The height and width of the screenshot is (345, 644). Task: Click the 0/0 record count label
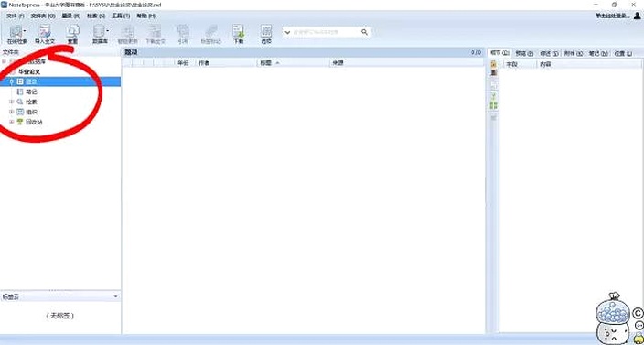coord(476,52)
